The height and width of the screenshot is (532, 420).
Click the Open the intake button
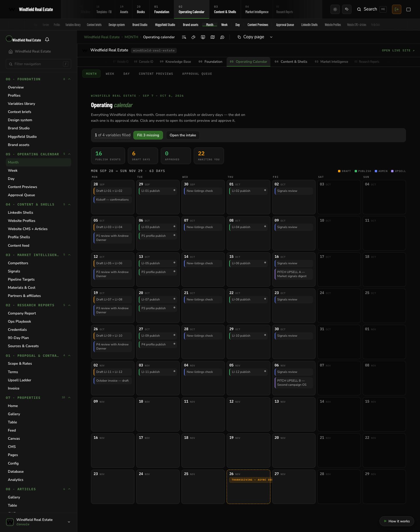(183, 135)
